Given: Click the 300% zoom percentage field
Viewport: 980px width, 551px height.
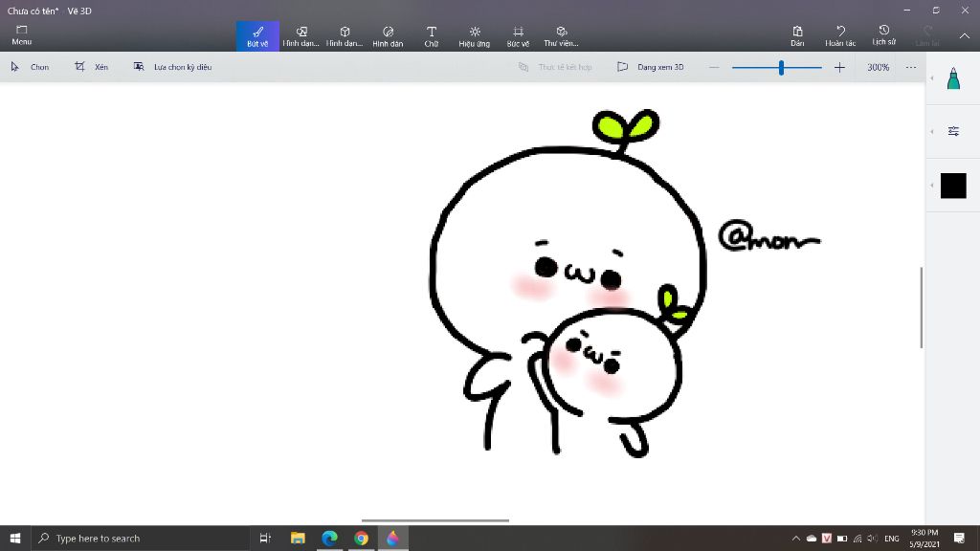Looking at the screenshot, I should coord(879,67).
